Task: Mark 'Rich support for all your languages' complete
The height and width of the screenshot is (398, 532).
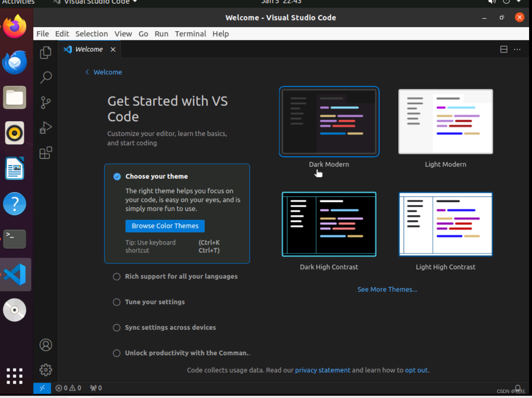Action: coord(117,276)
